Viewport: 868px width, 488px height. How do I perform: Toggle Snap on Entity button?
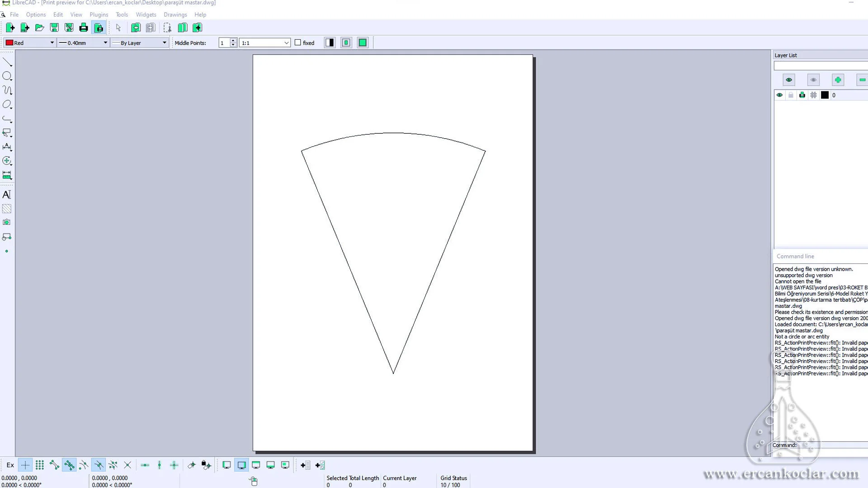(69, 465)
